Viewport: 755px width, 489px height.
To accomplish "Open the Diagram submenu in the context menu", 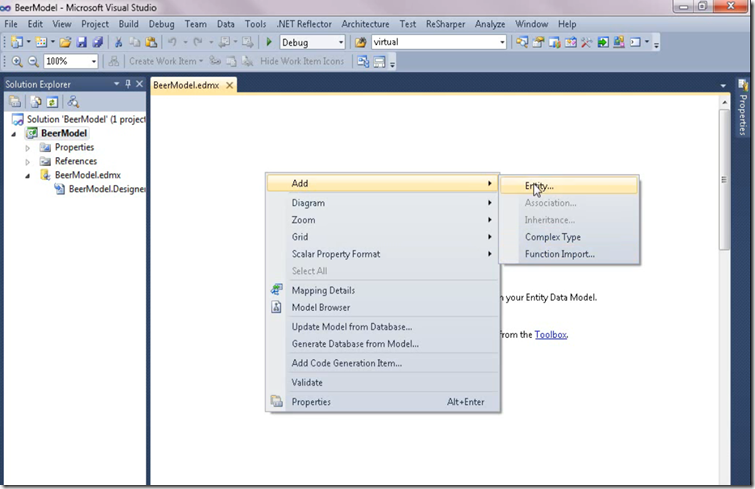I will click(382, 203).
